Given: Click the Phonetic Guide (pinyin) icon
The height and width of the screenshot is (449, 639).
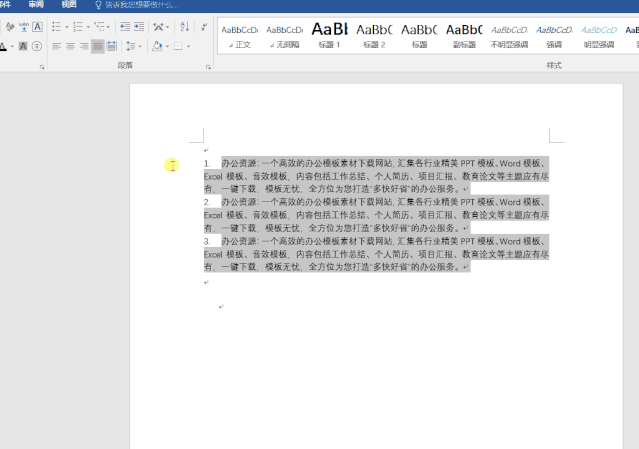Looking at the screenshot, I should (x=24, y=27).
